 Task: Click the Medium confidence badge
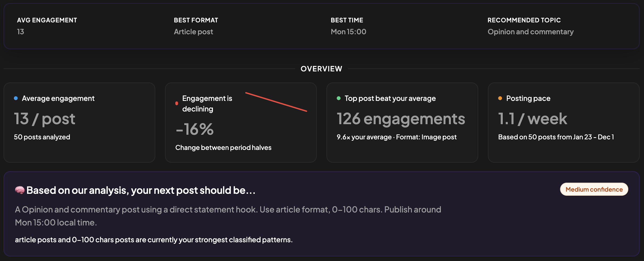click(x=594, y=189)
